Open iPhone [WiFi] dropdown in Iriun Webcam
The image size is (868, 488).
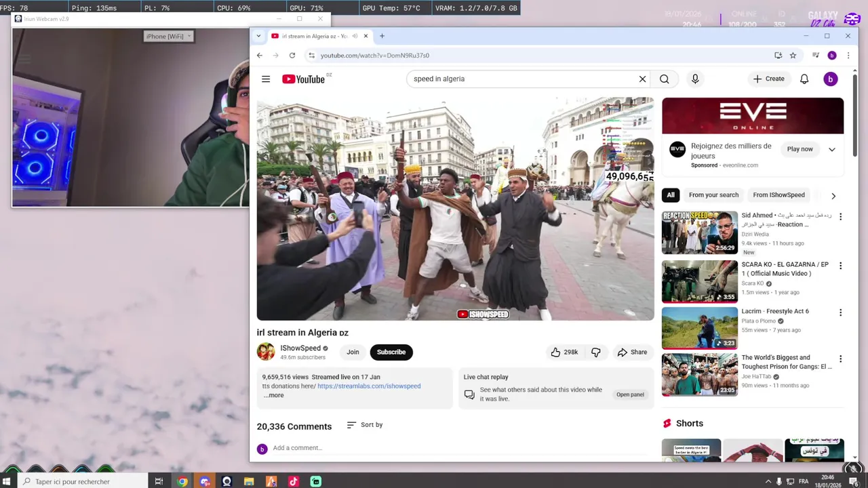[170, 36]
